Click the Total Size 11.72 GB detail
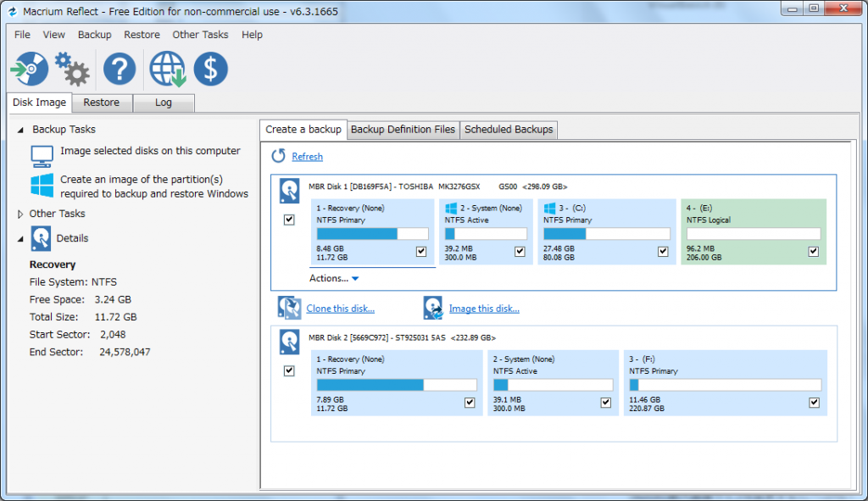 coord(83,317)
